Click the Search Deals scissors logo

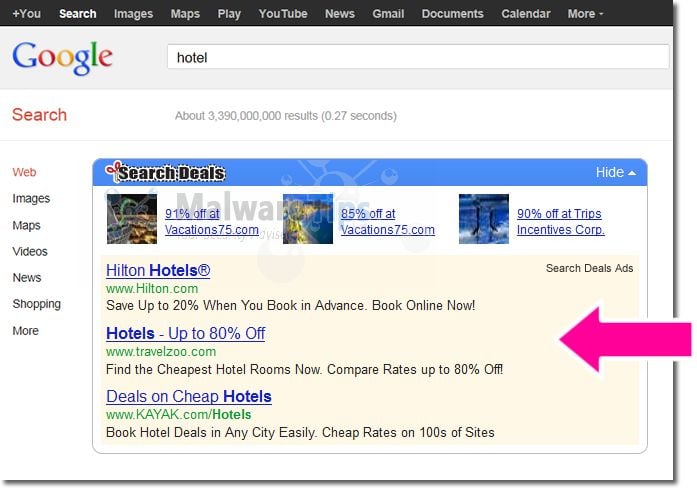pyautogui.click(x=165, y=172)
